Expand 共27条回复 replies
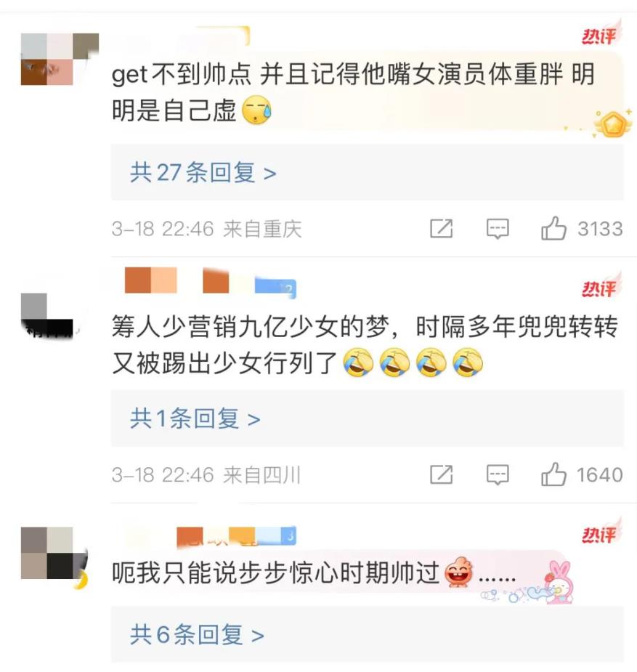 click(x=203, y=173)
